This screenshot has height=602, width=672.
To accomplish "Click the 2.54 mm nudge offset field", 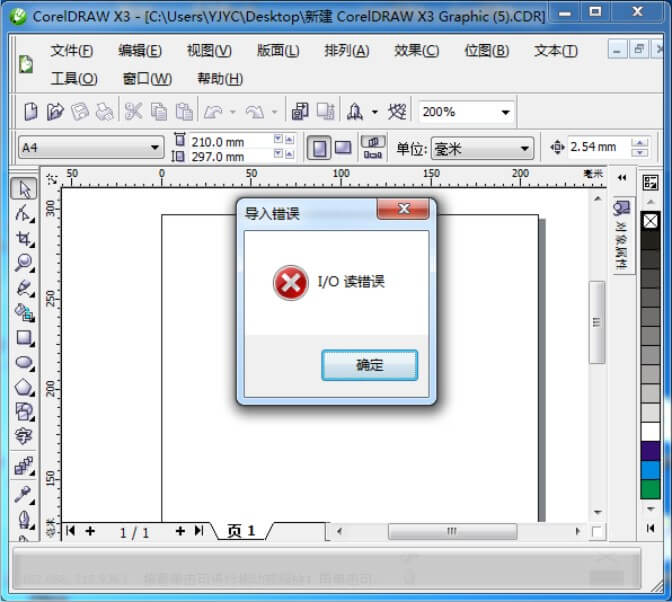I will click(598, 147).
